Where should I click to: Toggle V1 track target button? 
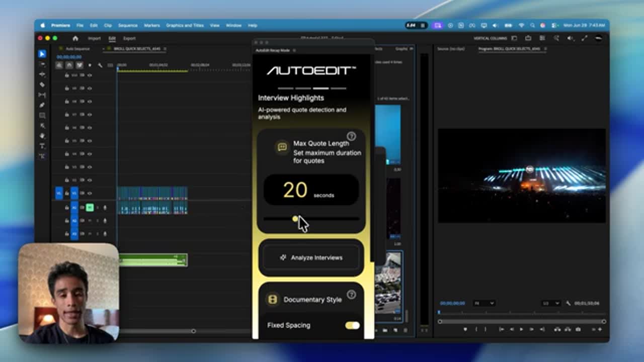click(74, 193)
